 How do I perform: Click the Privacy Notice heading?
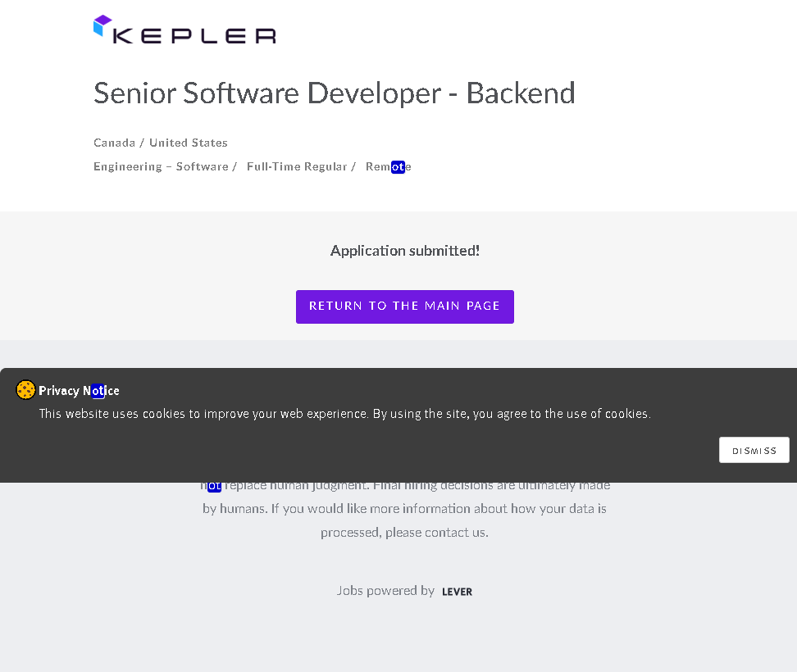pos(79,391)
